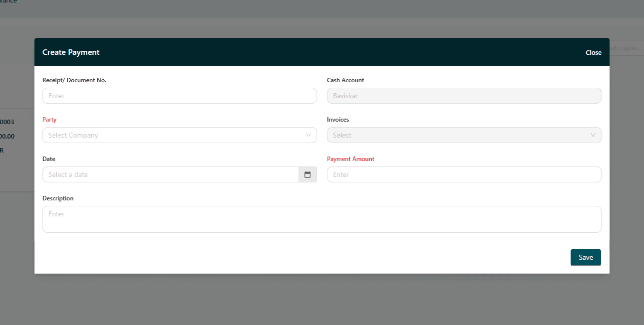Click the Invoices label
This screenshot has width=644, height=325.
pos(338,120)
